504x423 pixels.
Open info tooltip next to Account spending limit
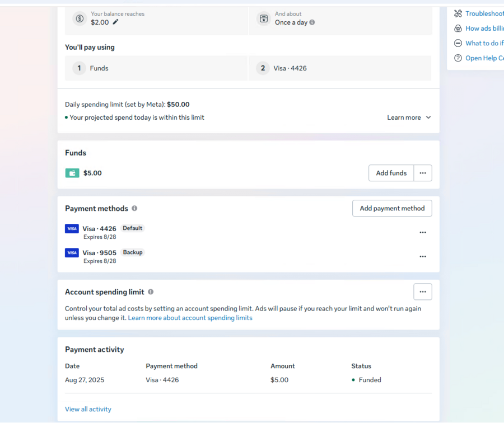tap(151, 292)
